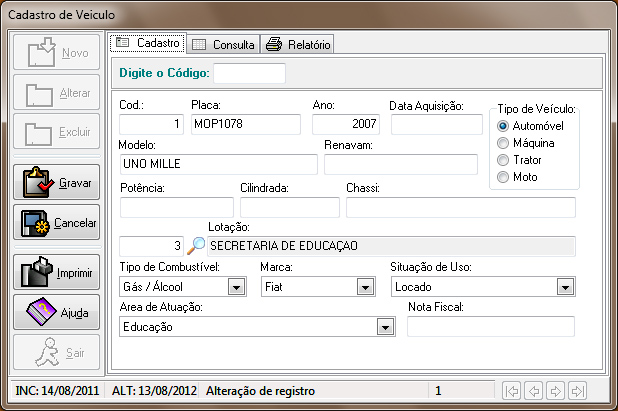Open the Marca dropdown list

pyautogui.click(x=364, y=287)
